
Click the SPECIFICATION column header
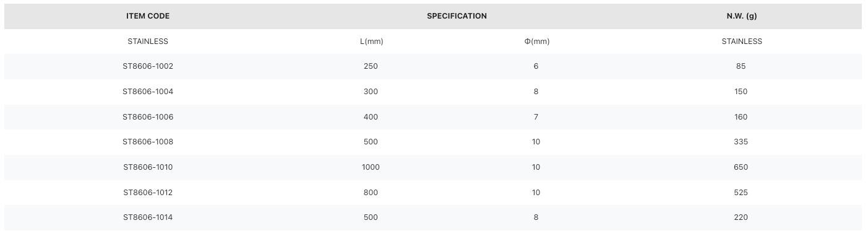click(x=457, y=16)
